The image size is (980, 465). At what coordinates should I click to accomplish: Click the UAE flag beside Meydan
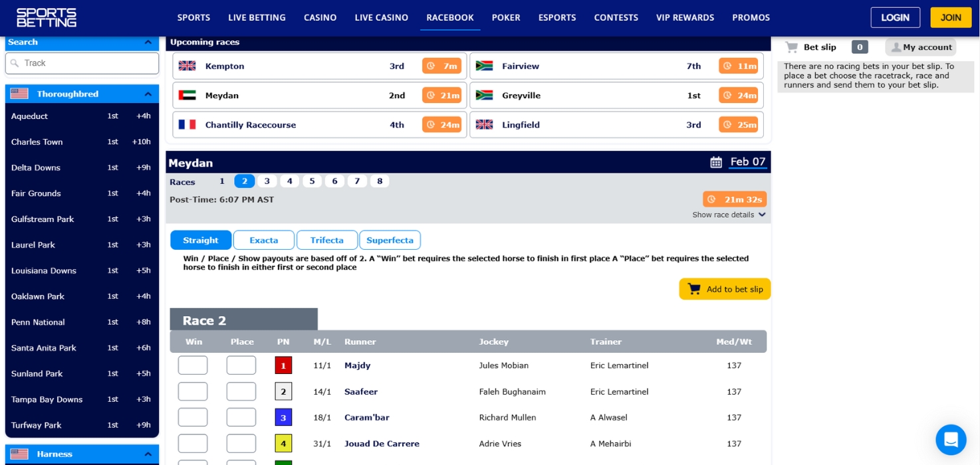pyautogui.click(x=187, y=95)
